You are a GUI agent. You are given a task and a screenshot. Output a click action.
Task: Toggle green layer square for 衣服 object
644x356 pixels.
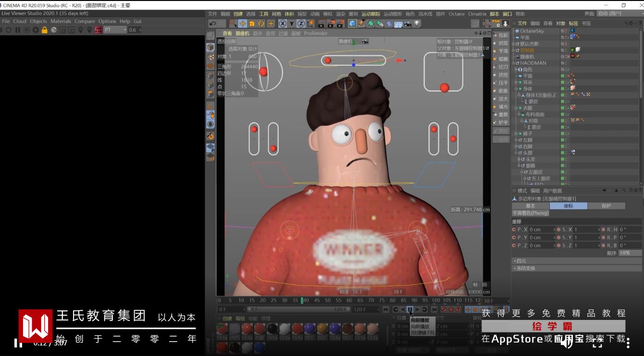563,108
